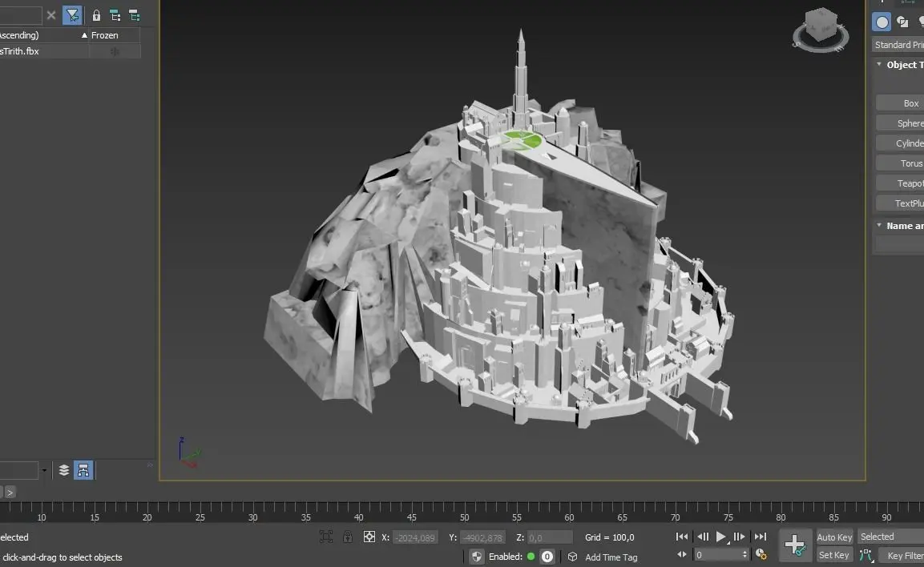This screenshot has width=924, height=567.
Task: Play the animation
Action: pos(720,537)
